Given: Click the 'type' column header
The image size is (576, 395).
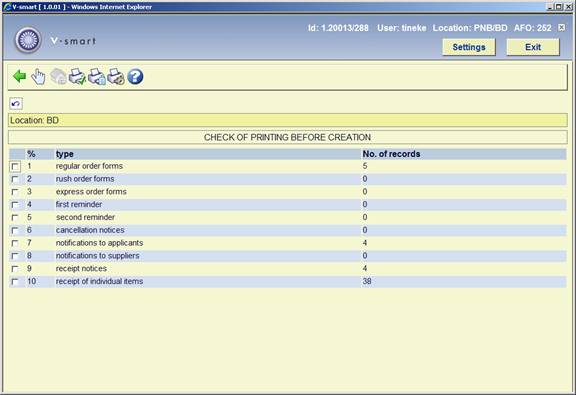Looking at the screenshot, I should [x=65, y=154].
